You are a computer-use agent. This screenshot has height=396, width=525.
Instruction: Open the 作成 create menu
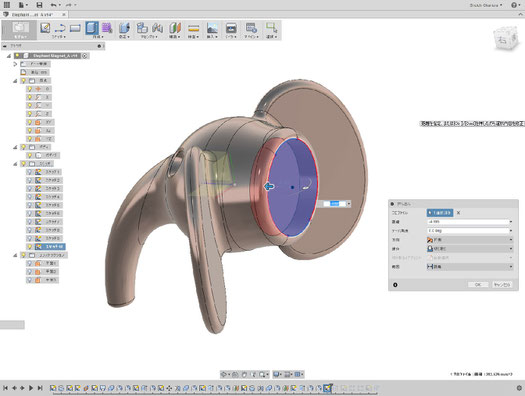point(98,36)
